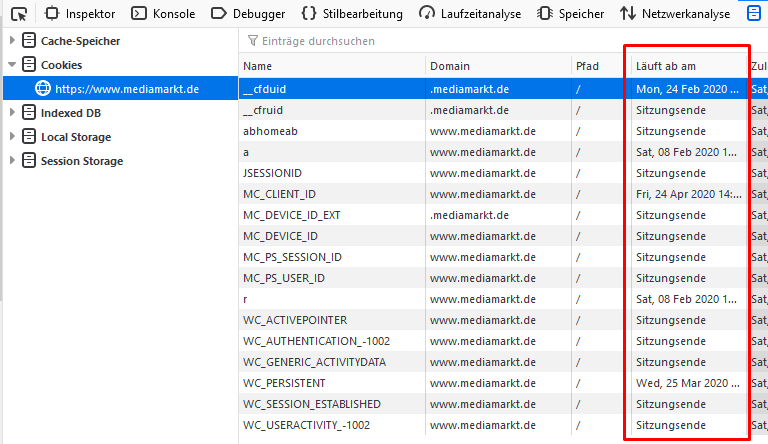Click the Session Storage tree label
Viewport: 768px width, 444px height.
click(82, 161)
